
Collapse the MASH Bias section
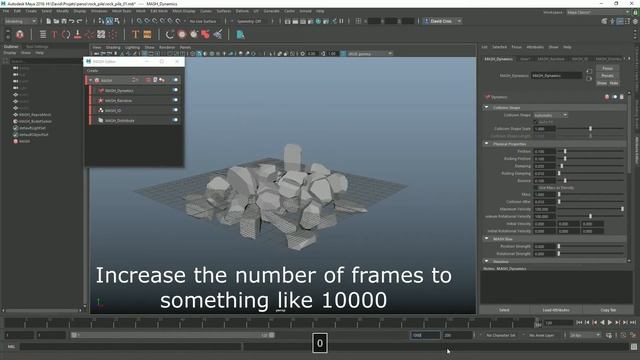point(486,239)
